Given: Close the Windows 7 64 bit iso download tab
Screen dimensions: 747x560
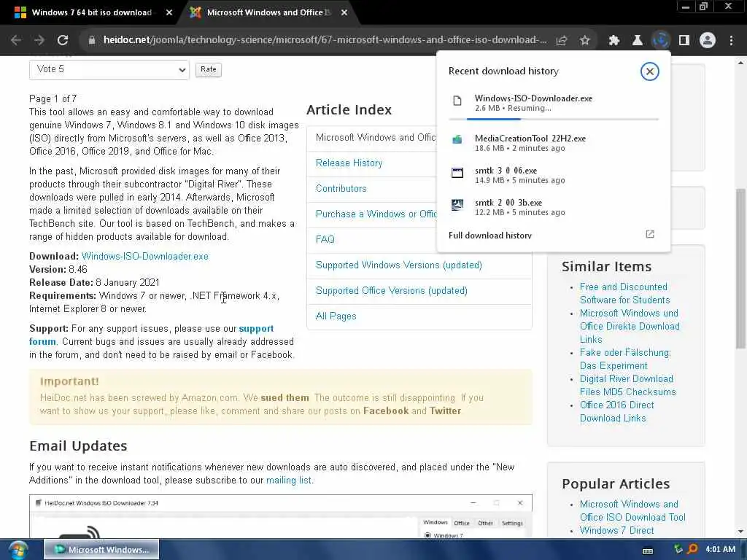Looking at the screenshot, I should [x=169, y=13].
